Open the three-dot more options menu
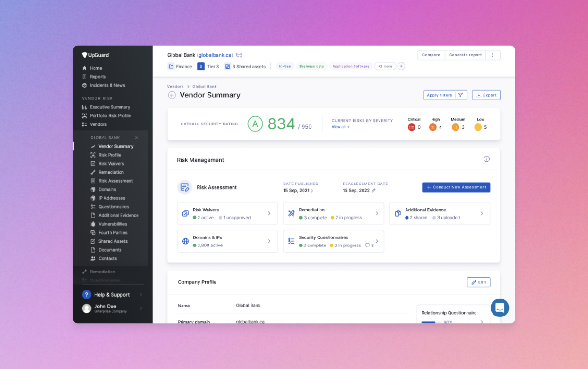Screen dimensions: 588x369 coord(493,55)
